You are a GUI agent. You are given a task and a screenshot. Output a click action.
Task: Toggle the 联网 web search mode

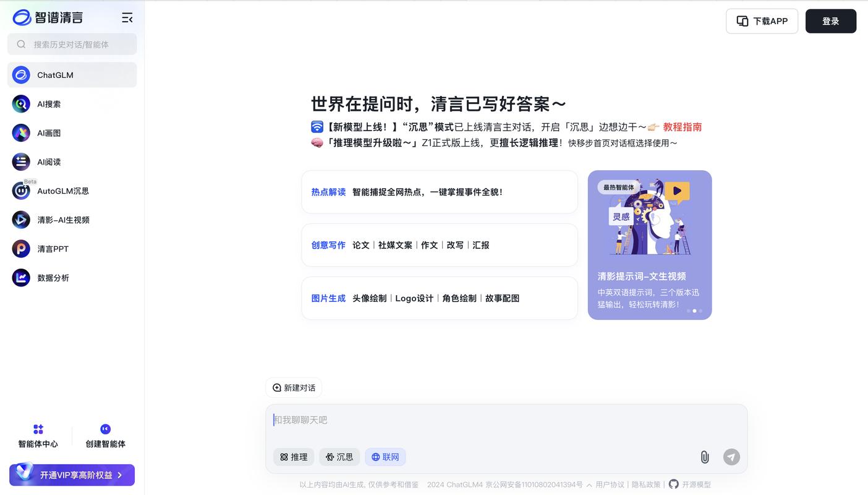385,457
